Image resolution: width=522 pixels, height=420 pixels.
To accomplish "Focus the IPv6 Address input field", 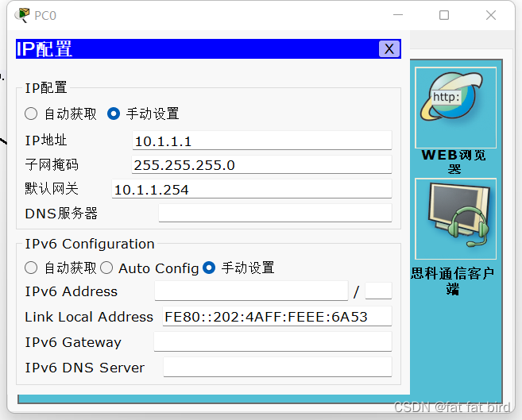I will pyautogui.click(x=251, y=291).
